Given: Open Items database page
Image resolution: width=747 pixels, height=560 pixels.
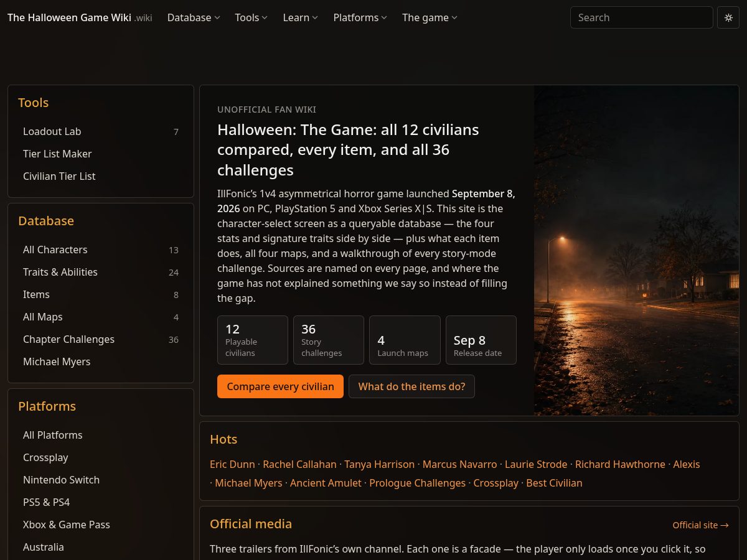Looking at the screenshot, I should (x=101, y=294).
